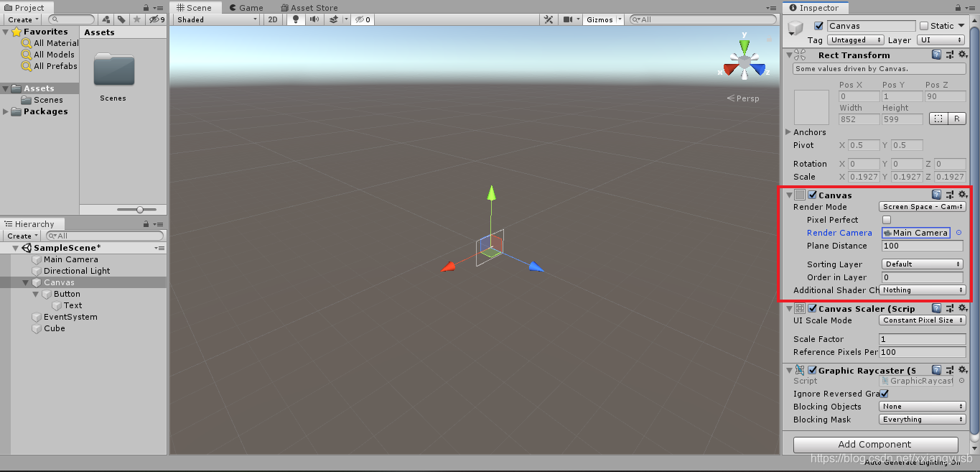Toggle Canvas Scaler enabled checkbox

point(812,308)
